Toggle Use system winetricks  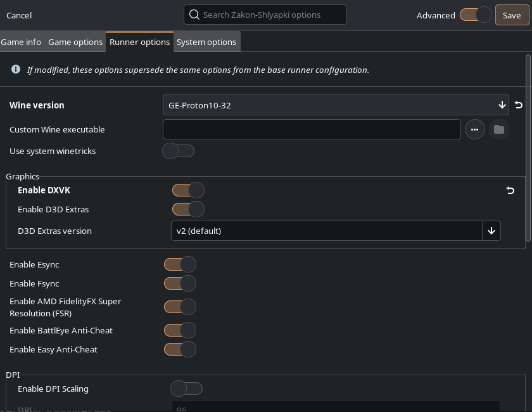178,151
